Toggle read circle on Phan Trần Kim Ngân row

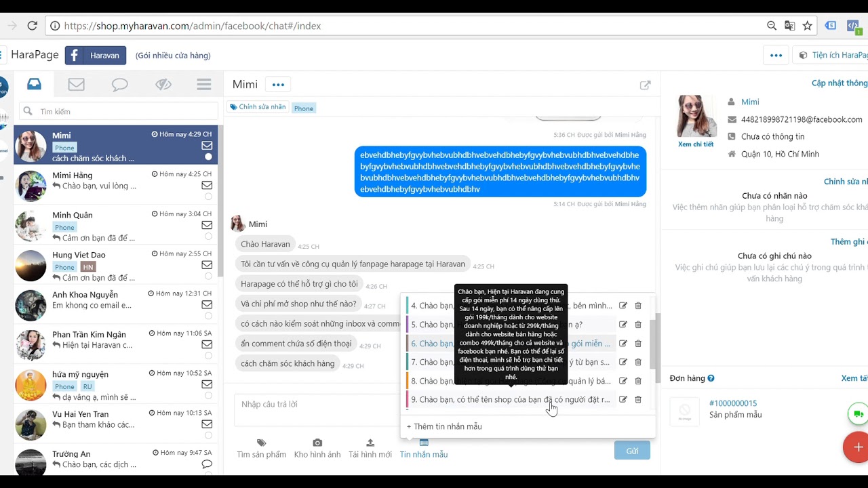click(208, 356)
